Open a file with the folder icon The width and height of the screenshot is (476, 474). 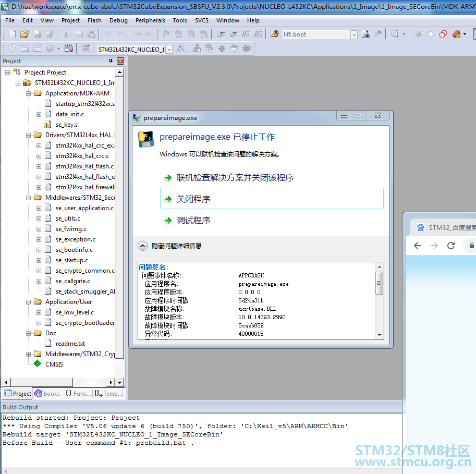[x=25, y=34]
